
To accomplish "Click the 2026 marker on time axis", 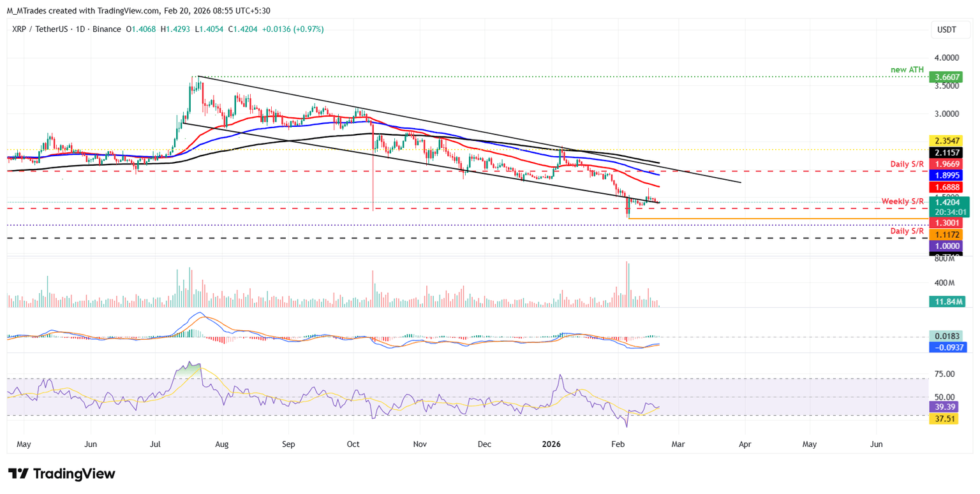I will [x=553, y=443].
